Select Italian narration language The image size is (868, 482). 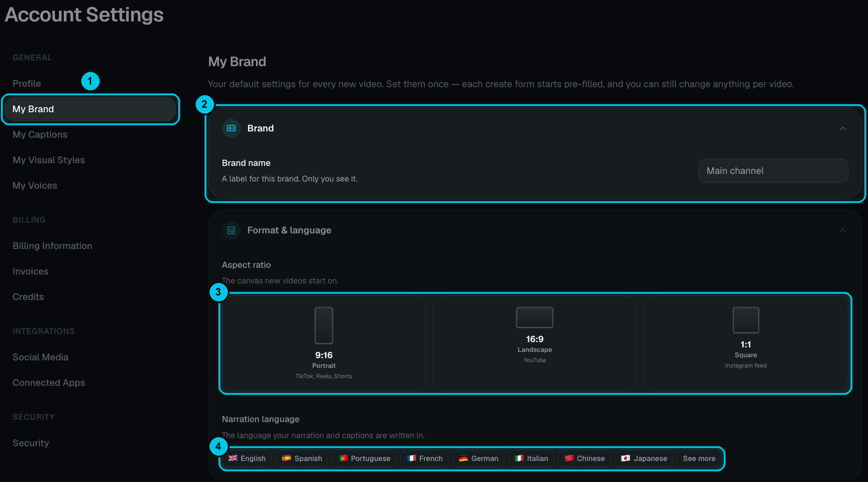point(531,458)
